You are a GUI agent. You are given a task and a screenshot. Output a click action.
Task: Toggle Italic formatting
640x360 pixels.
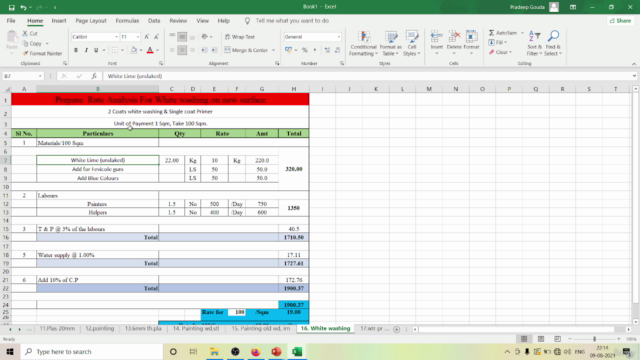click(x=86, y=50)
